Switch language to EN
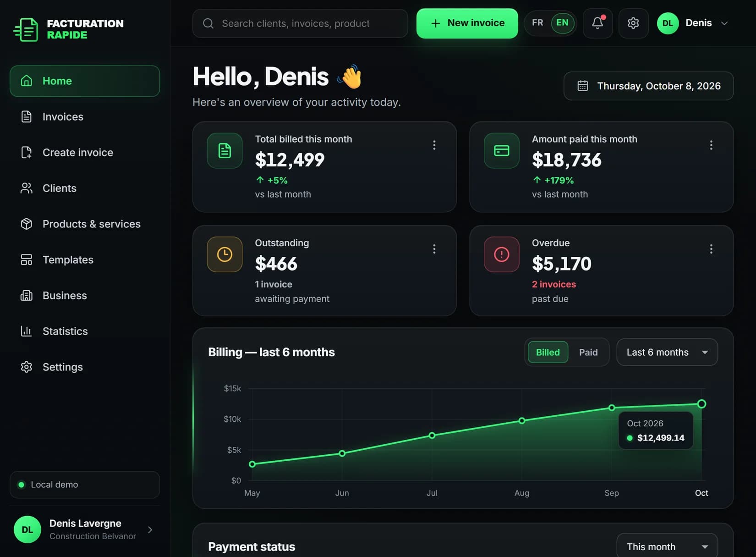The height and width of the screenshot is (557, 756). 562,23
